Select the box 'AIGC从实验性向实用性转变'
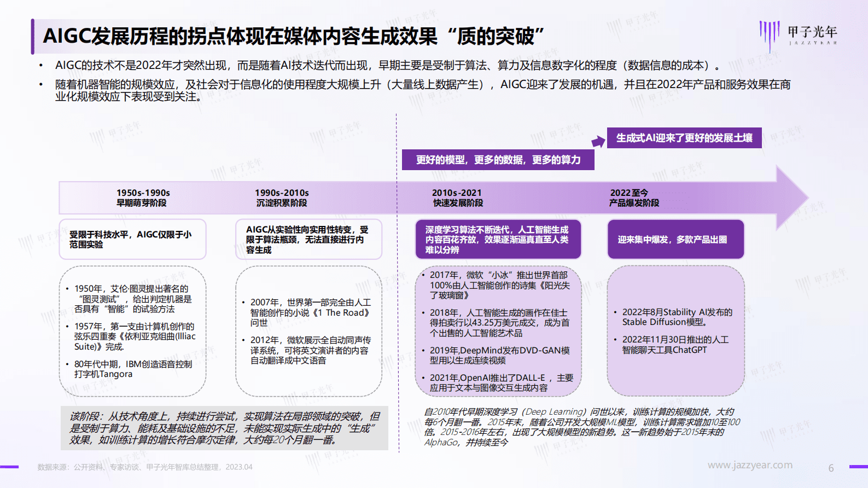The width and height of the screenshot is (868, 488). click(x=308, y=239)
